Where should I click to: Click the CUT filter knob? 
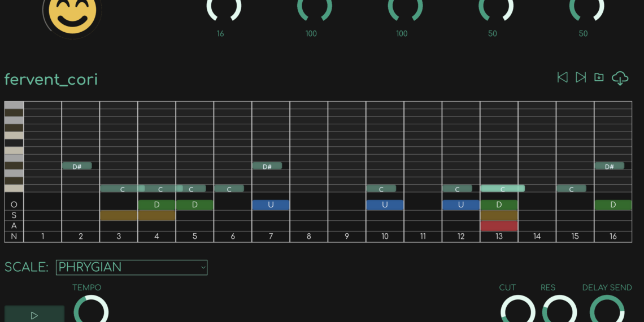[x=518, y=311]
